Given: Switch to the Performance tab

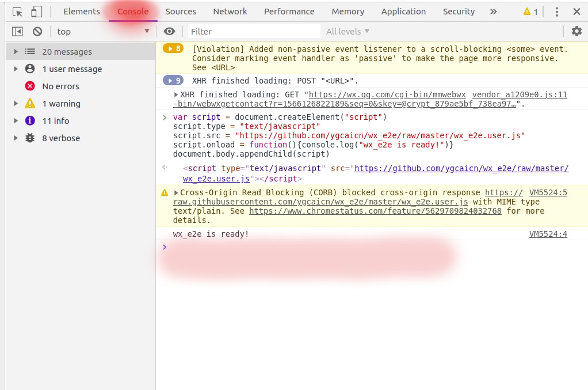Looking at the screenshot, I should (289, 12).
